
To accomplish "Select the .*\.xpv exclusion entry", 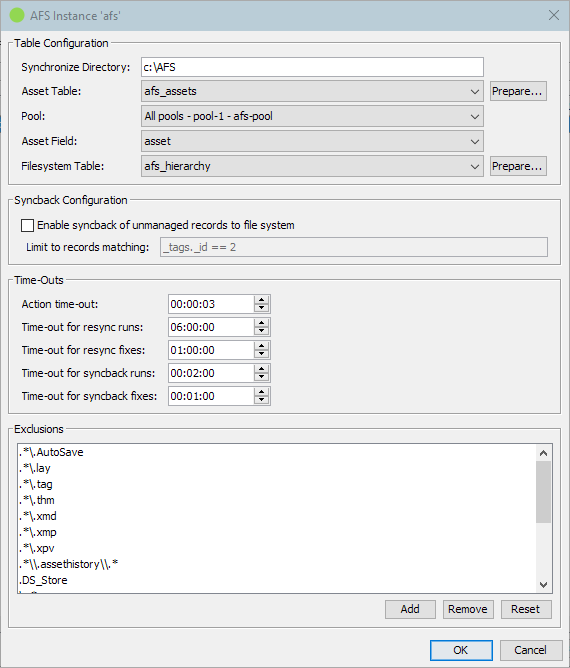I will [276, 548].
